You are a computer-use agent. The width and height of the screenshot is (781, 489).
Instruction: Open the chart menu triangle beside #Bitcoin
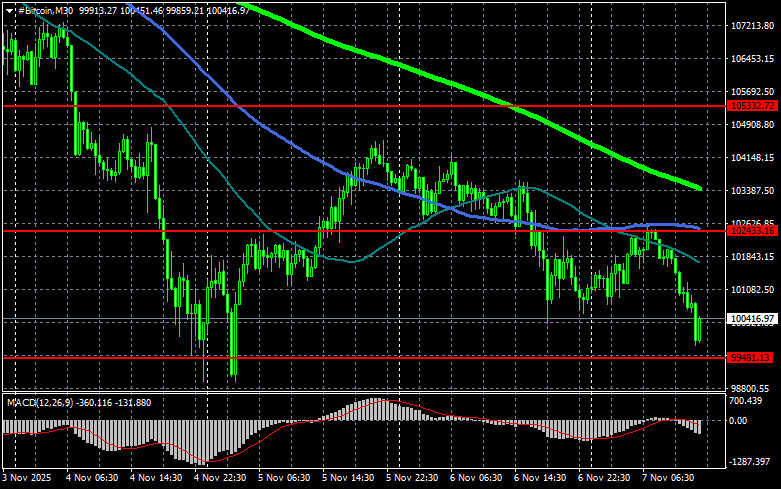coord(9,11)
